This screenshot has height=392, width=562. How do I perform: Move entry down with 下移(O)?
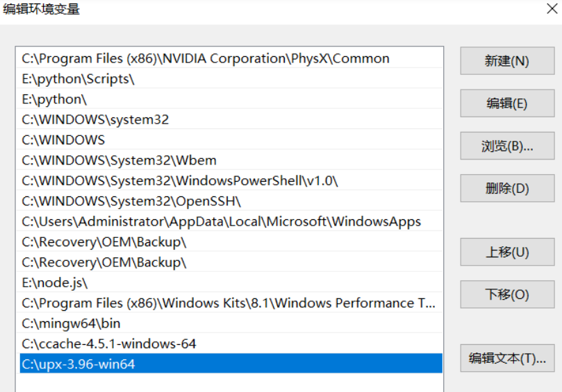click(507, 295)
